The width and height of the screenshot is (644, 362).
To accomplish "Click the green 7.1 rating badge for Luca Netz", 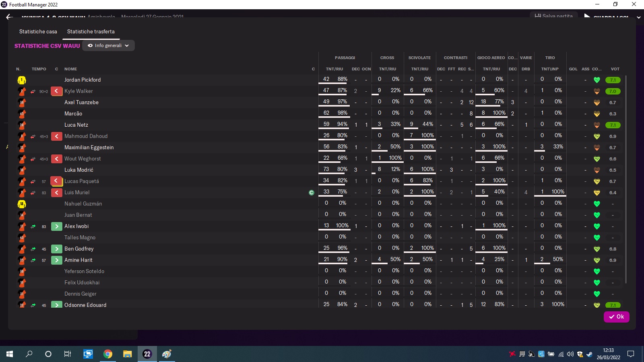I will tap(613, 125).
